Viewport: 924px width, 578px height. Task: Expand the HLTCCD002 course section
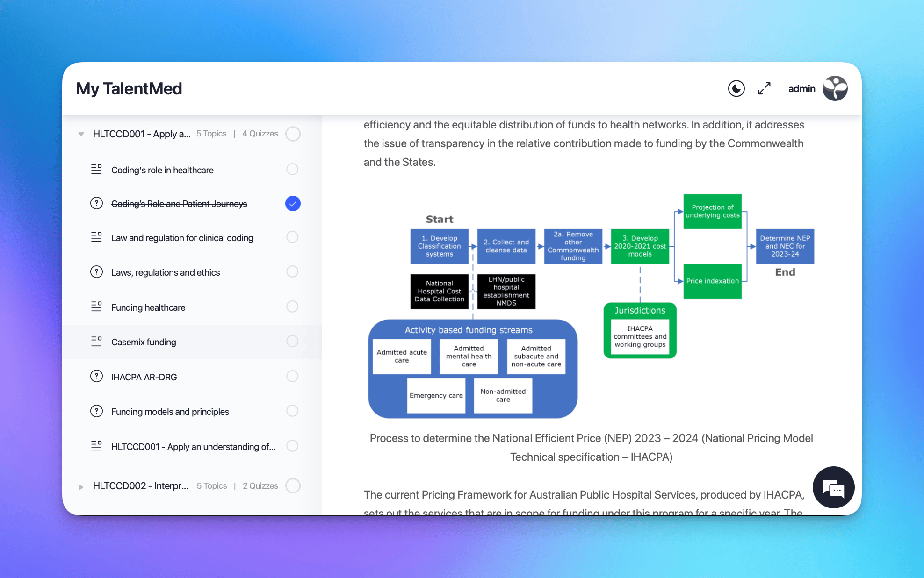[81, 486]
